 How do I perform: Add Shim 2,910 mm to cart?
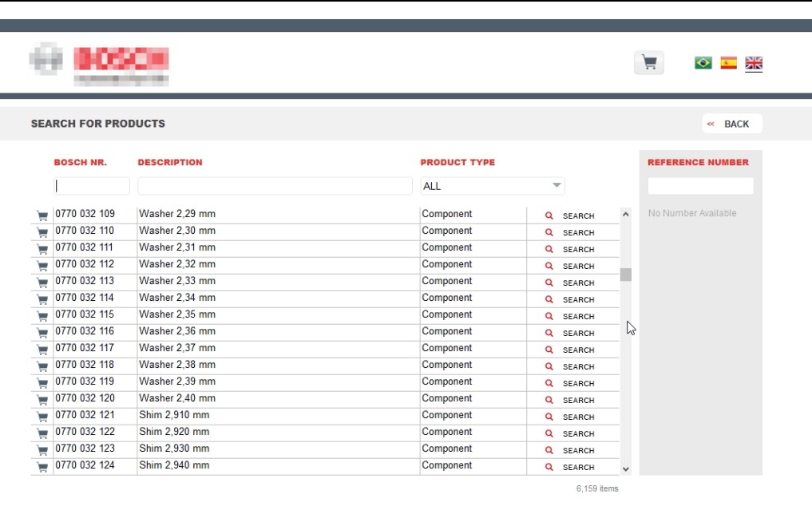click(42, 417)
